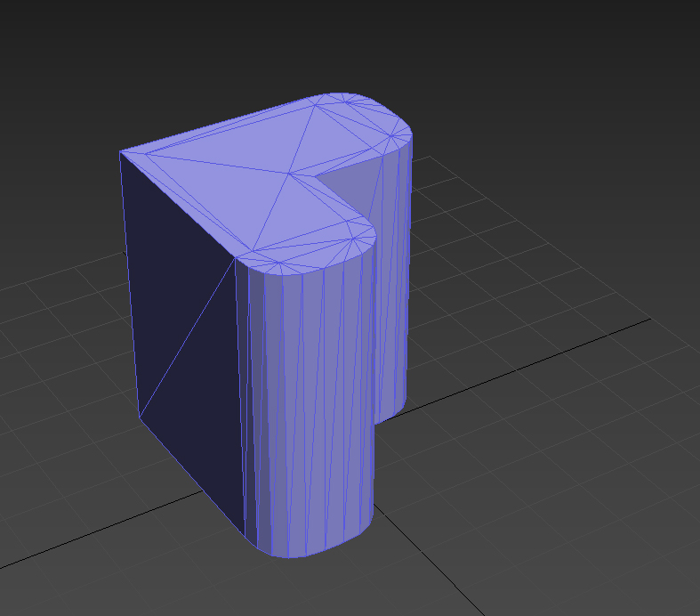Click the top-left long edge of the object
700x616 pixels.
[x=213, y=124]
